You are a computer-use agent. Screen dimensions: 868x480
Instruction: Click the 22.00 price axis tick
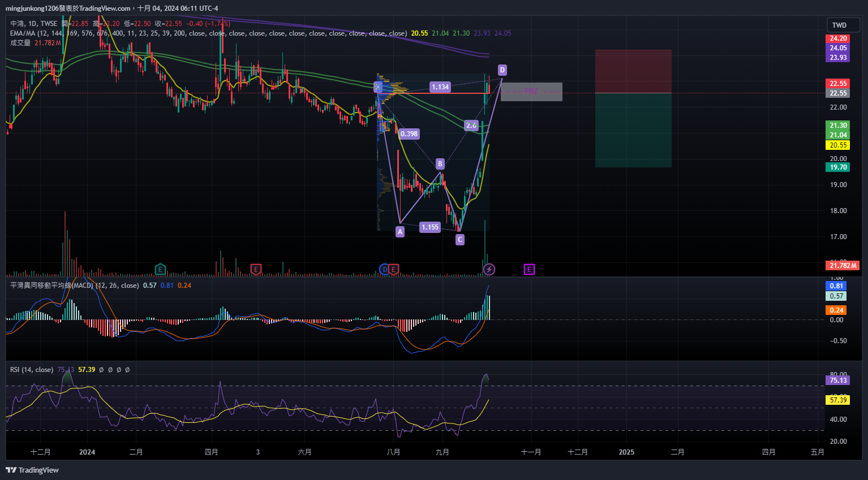click(838, 107)
